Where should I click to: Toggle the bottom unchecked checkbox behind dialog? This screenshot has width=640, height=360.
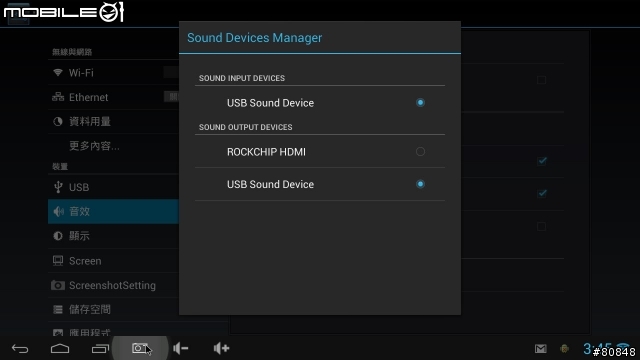coord(542,227)
